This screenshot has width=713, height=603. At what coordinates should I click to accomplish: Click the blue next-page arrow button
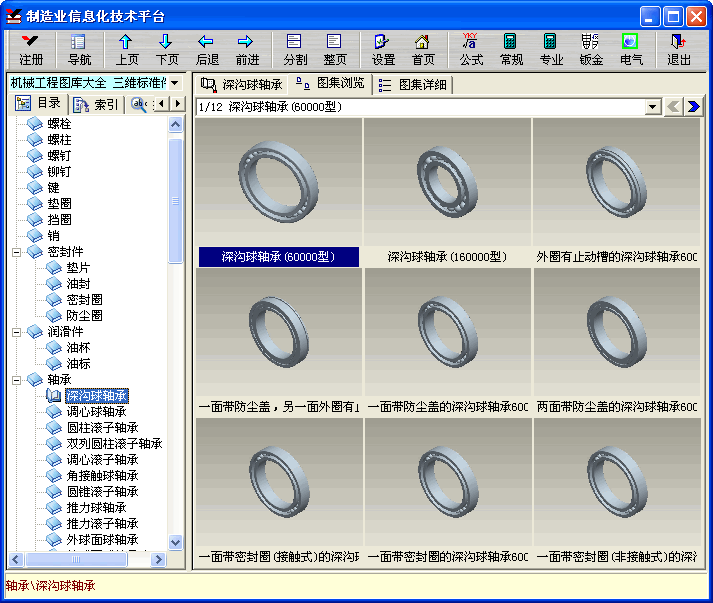click(693, 106)
